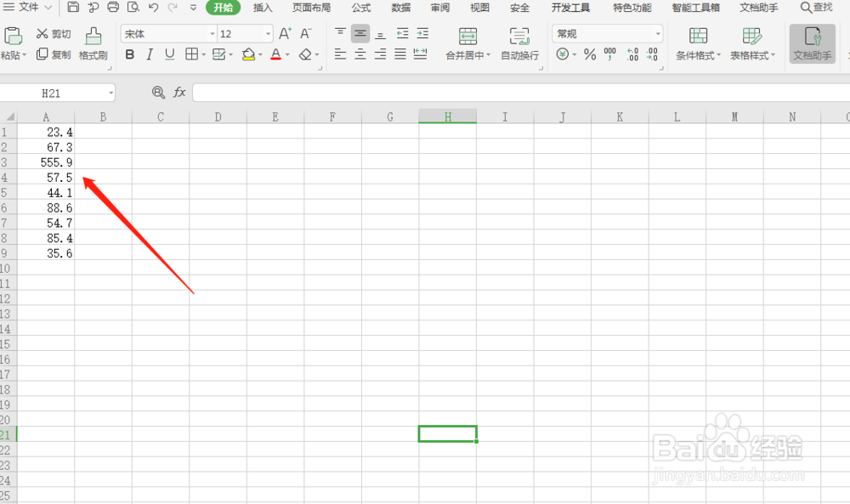The image size is (850, 504).
Task: Click the currency (¥) format icon
Action: [563, 54]
